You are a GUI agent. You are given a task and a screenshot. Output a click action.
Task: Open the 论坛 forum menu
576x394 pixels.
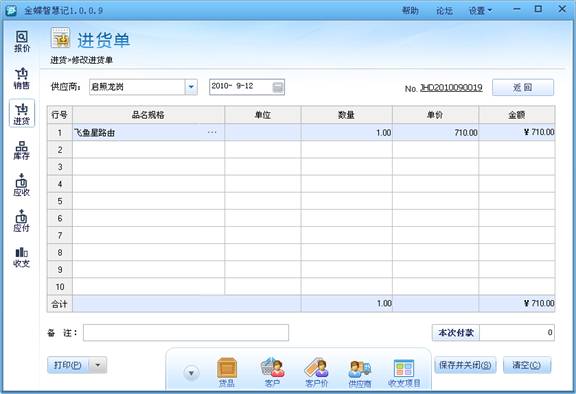pos(444,11)
